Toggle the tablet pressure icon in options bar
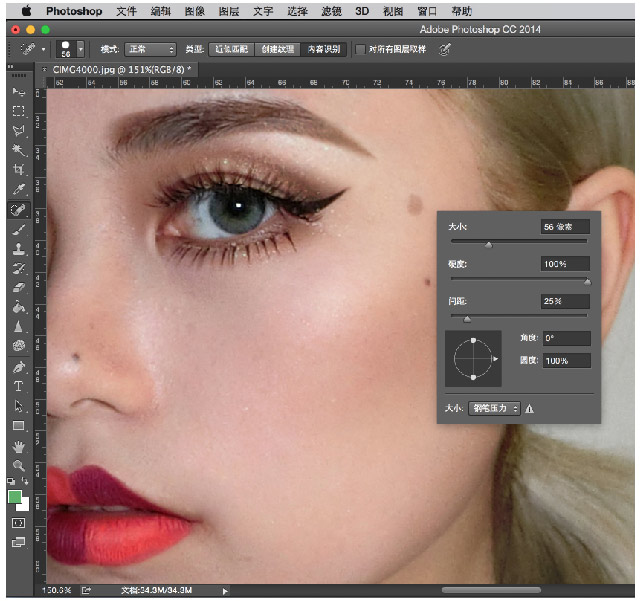The width and height of the screenshot is (640, 601). click(445, 49)
